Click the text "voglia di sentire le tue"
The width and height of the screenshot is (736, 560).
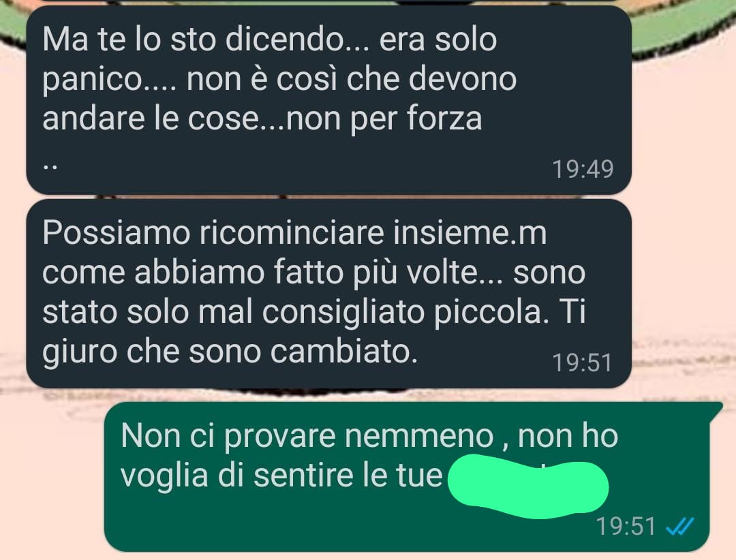(281, 476)
